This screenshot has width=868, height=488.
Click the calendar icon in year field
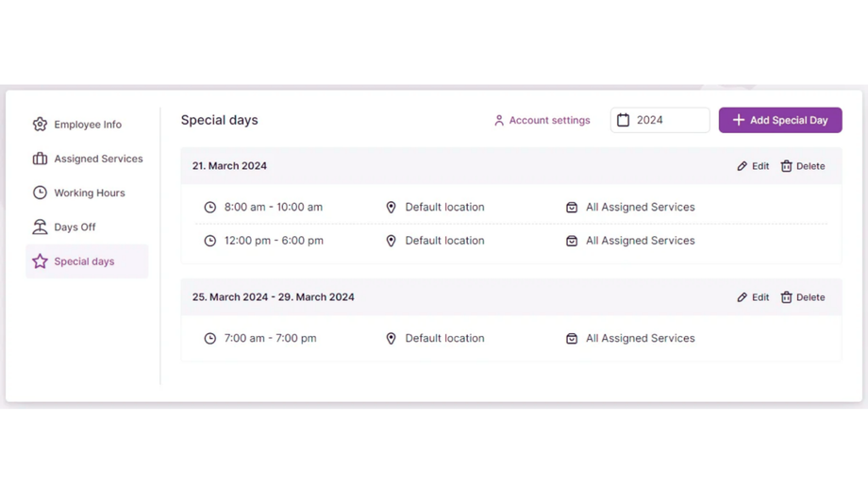point(624,120)
